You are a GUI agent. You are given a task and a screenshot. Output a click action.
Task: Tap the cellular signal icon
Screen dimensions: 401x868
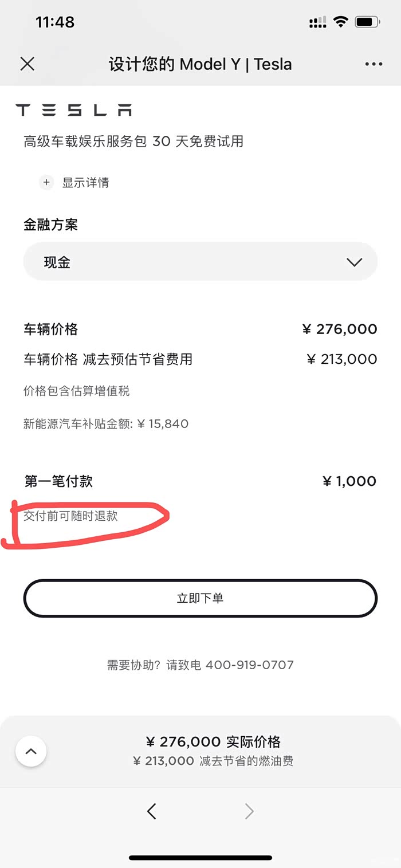pyautogui.click(x=317, y=23)
